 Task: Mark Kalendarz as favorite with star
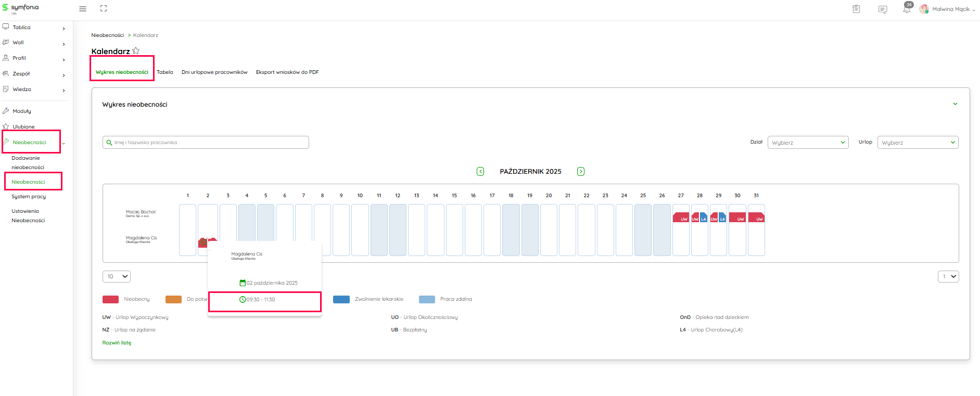point(136,51)
